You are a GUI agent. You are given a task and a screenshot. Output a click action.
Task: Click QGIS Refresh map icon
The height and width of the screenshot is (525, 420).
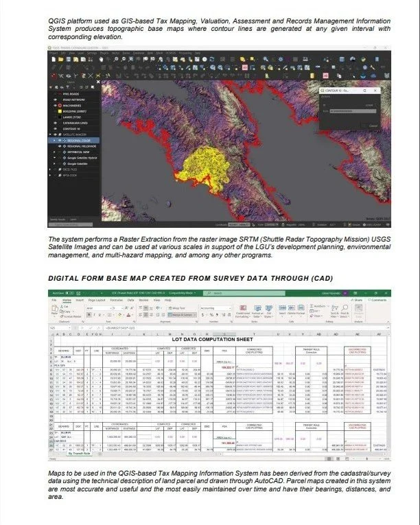[211, 59]
